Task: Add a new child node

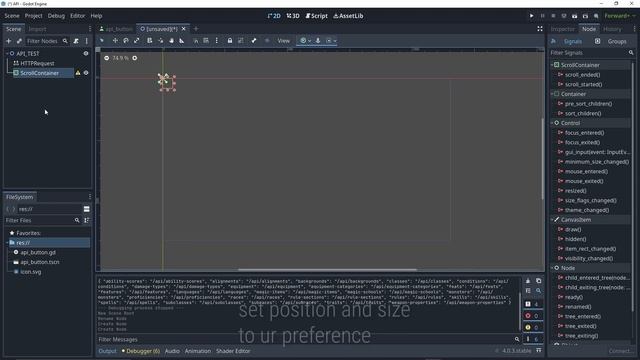Action: (x=9, y=41)
